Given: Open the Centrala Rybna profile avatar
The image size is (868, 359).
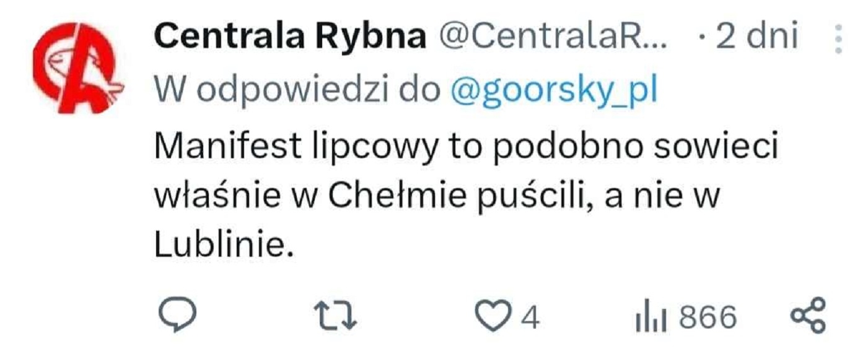Looking at the screenshot, I should pyautogui.click(x=79, y=68).
